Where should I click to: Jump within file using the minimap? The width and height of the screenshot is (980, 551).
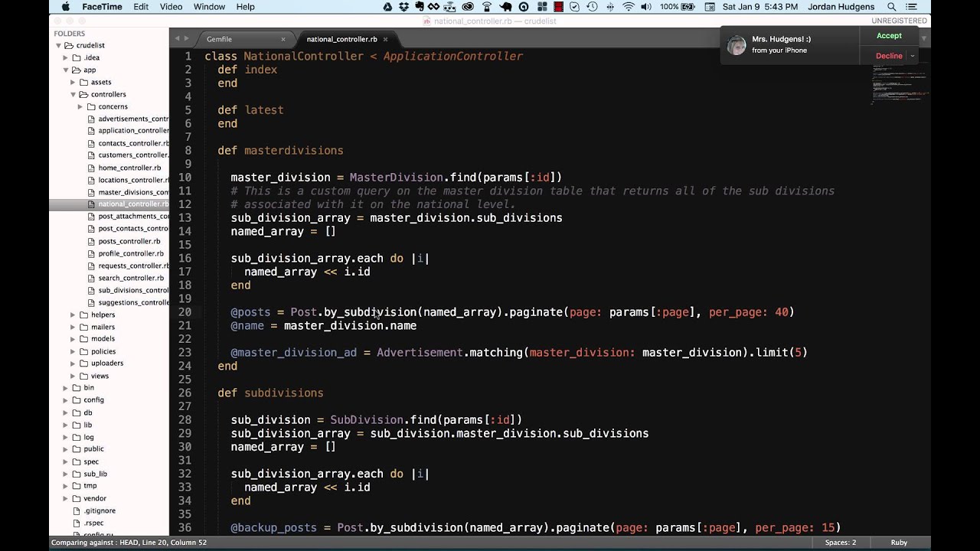click(900, 83)
